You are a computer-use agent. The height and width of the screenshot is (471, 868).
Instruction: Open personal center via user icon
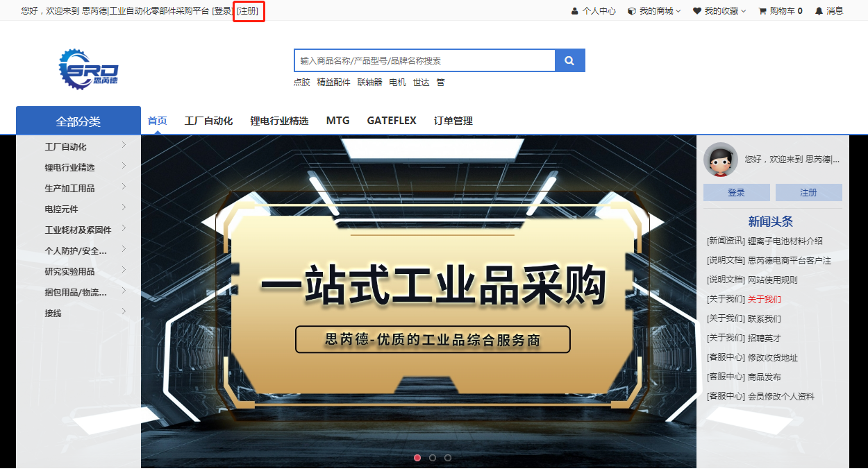574,11
